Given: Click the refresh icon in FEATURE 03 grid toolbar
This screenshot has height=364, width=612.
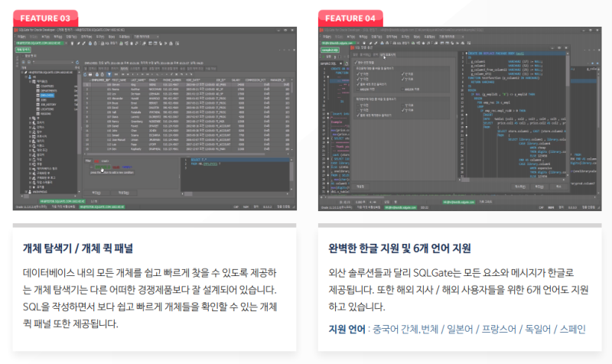Looking at the screenshot, I should (85, 74).
